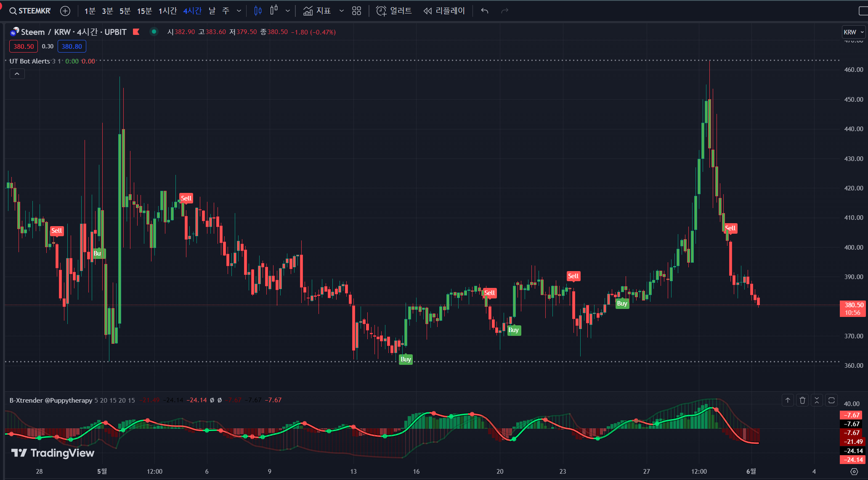Collapse the B-Xtrender pane
868x480 pixels.
click(817, 400)
